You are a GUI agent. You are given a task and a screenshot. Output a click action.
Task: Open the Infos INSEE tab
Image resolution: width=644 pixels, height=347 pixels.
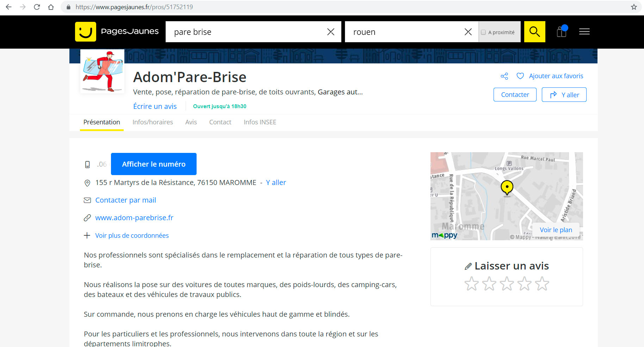(260, 122)
